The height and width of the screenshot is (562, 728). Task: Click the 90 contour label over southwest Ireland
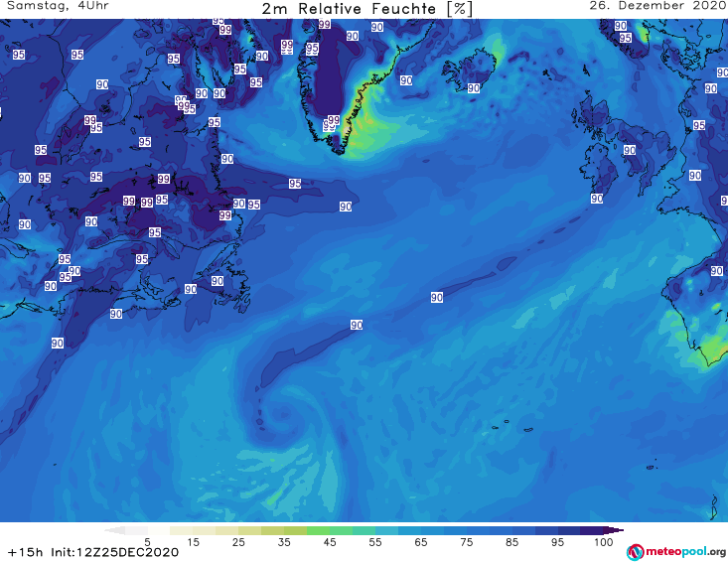coord(597,199)
